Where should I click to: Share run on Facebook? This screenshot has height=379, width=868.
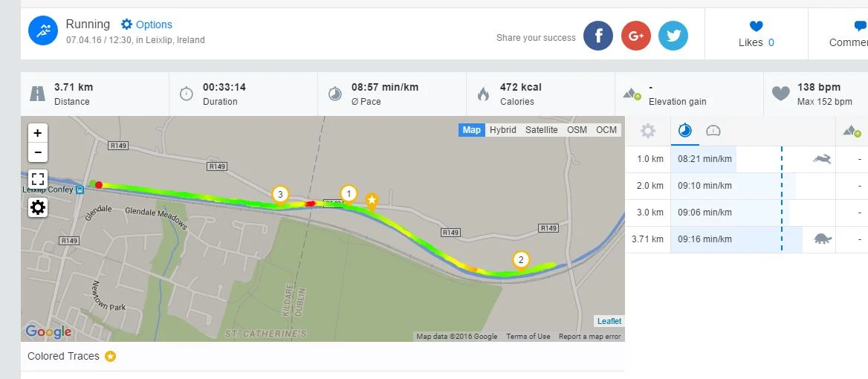pyautogui.click(x=597, y=36)
